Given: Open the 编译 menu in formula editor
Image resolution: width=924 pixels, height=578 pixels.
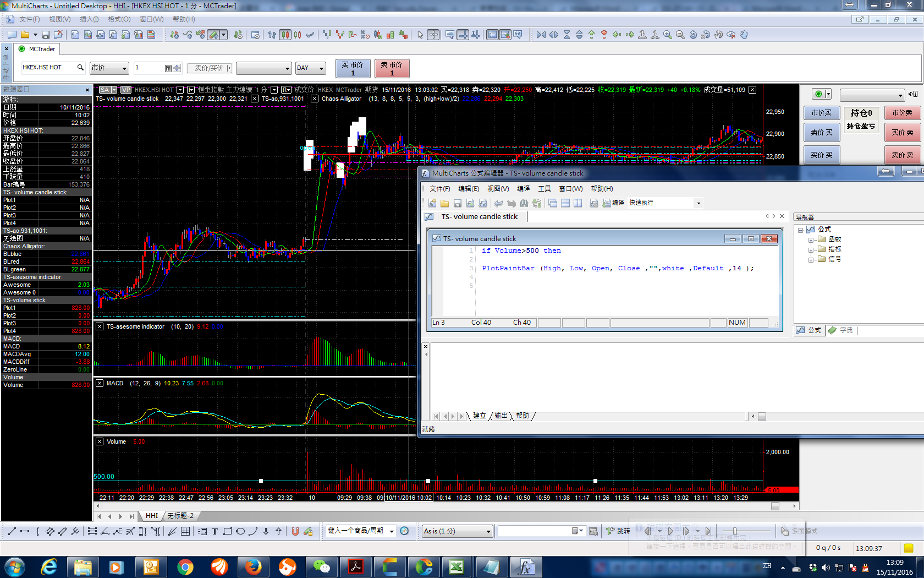Looking at the screenshot, I should [524, 189].
